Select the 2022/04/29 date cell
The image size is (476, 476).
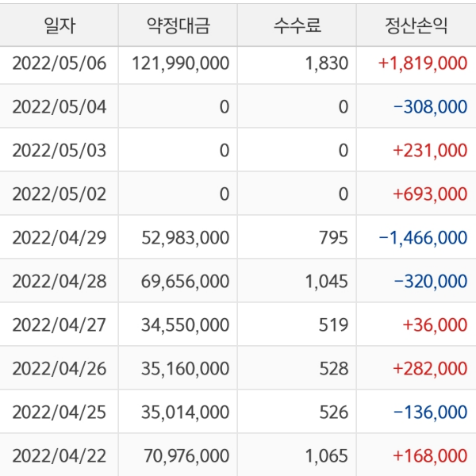[x=59, y=237]
